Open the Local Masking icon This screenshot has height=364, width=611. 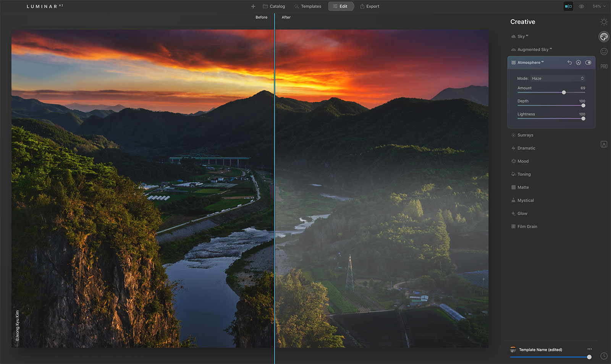[604, 144]
